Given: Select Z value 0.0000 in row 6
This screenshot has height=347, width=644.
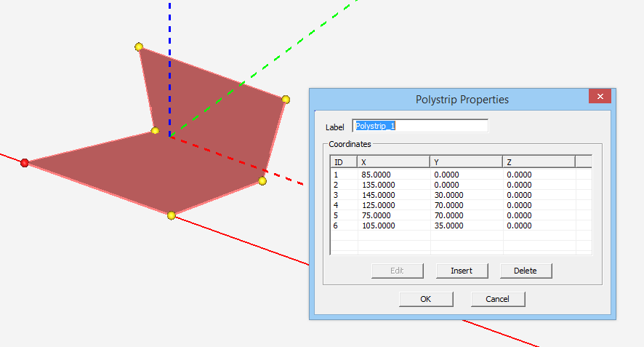Looking at the screenshot, I should pyautogui.click(x=519, y=226).
